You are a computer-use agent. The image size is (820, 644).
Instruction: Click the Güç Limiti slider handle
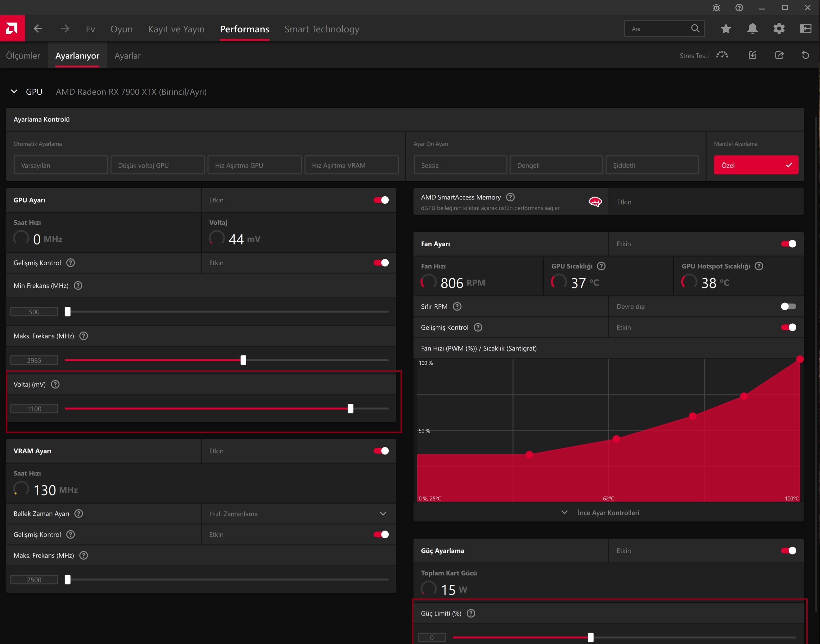[590, 638]
